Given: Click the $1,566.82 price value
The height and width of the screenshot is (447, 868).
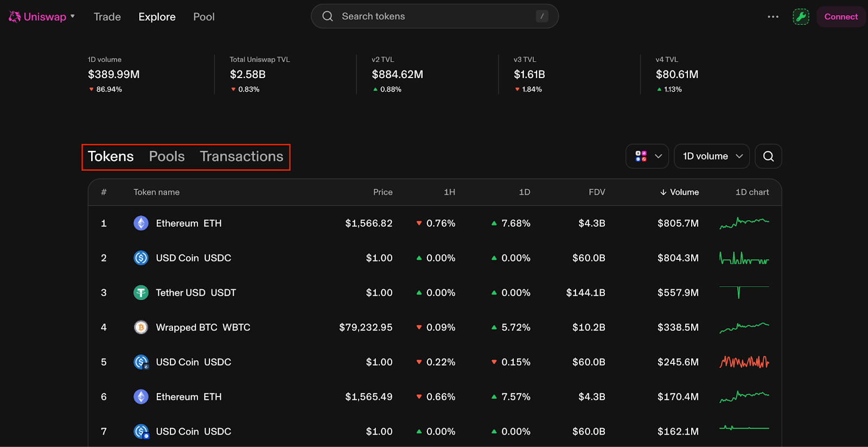Looking at the screenshot, I should point(369,223).
